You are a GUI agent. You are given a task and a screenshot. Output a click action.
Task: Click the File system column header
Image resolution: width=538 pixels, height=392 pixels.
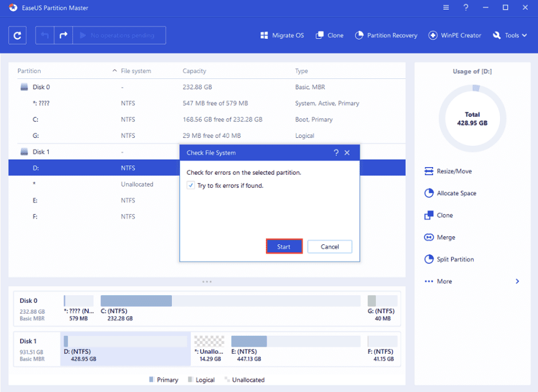[x=136, y=71]
